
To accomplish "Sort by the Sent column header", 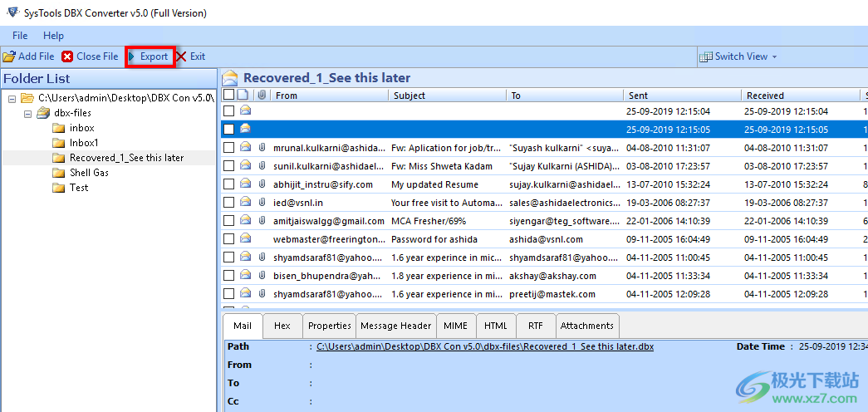I will (x=683, y=96).
